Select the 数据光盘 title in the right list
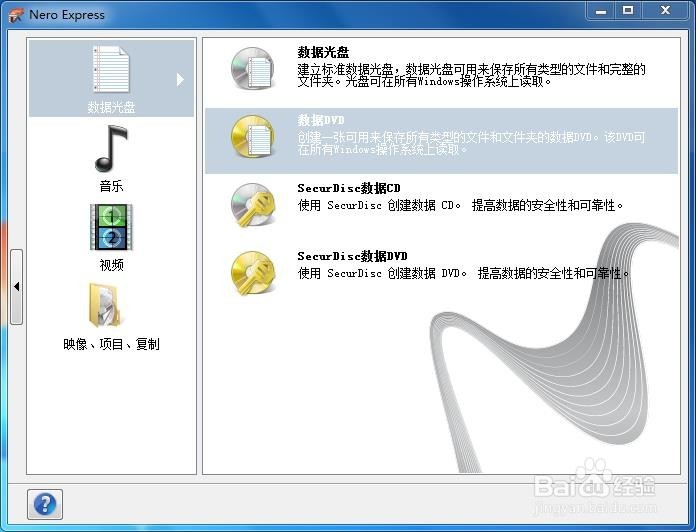 [x=323, y=52]
